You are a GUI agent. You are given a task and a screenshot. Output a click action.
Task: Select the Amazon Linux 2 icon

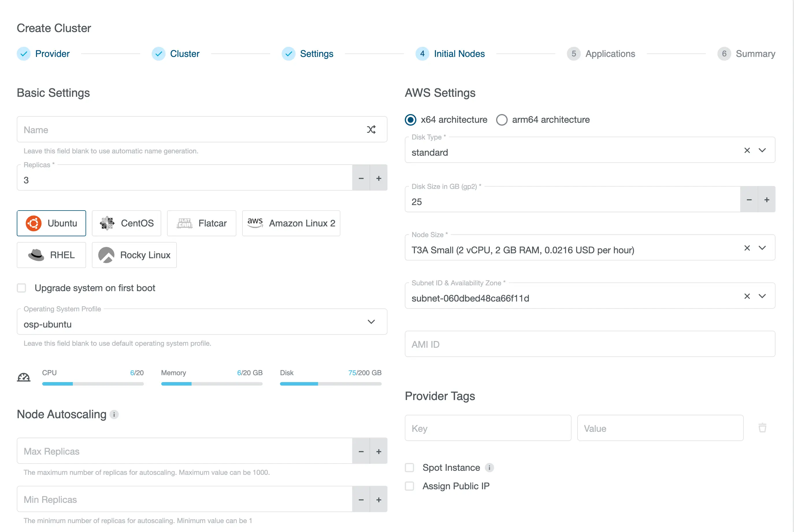click(255, 223)
